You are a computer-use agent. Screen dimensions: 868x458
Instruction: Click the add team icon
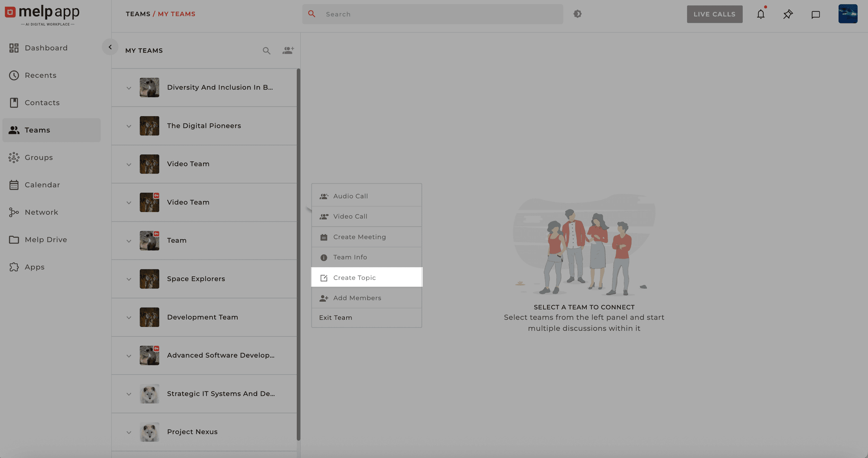point(288,51)
